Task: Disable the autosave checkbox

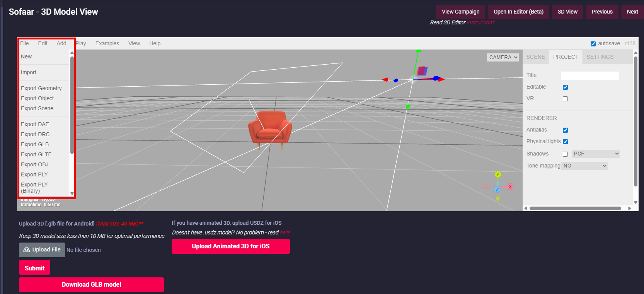Action: point(593,44)
